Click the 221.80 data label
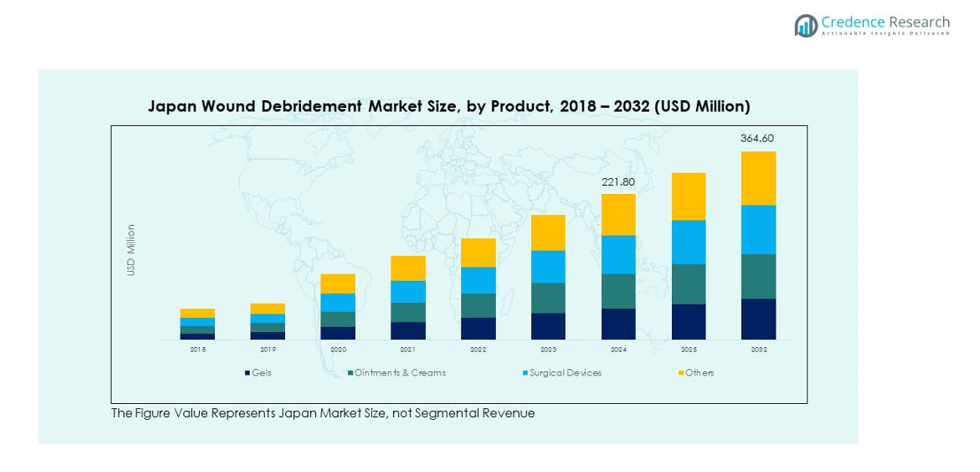The height and width of the screenshot is (472, 980). 618,182
